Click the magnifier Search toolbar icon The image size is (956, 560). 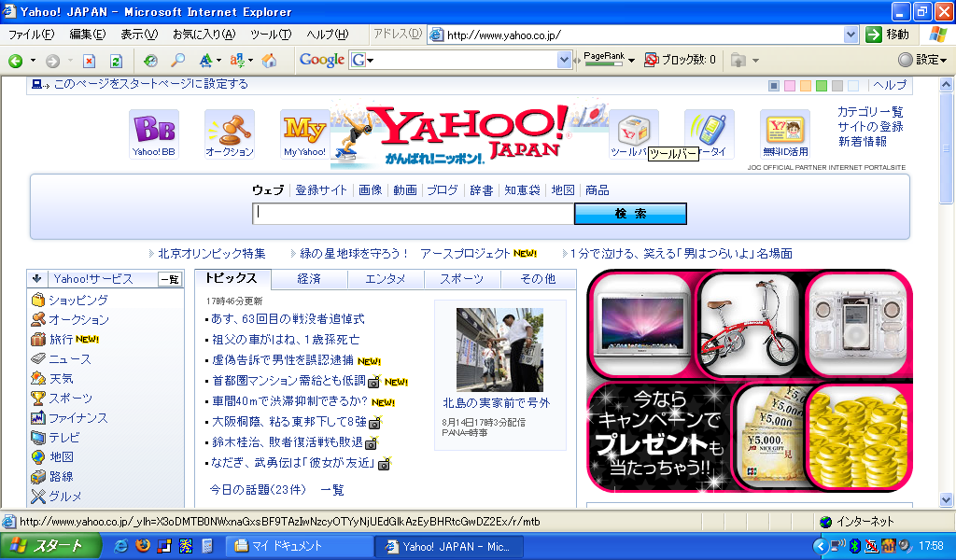(x=177, y=61)
